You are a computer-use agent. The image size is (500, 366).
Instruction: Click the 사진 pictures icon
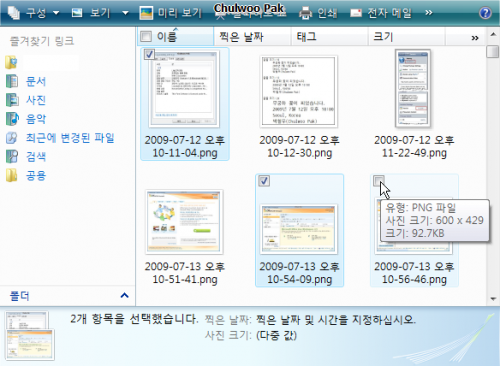click(12, 100)
